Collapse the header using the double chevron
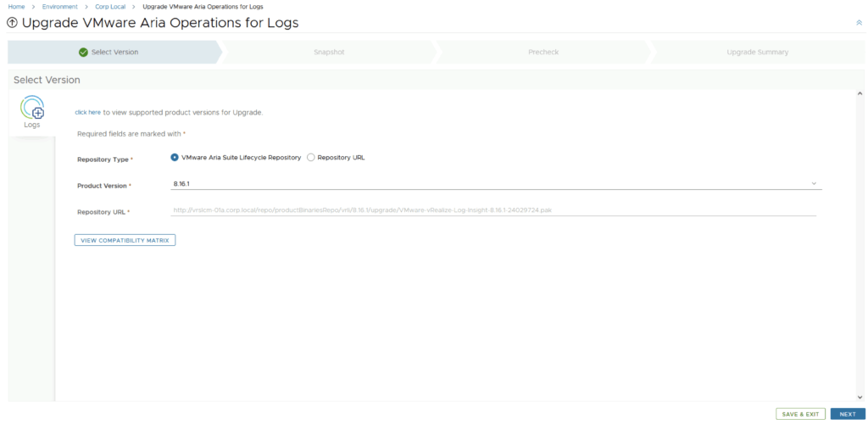Viewport: 868px width, 425px height. coord(859,23)
